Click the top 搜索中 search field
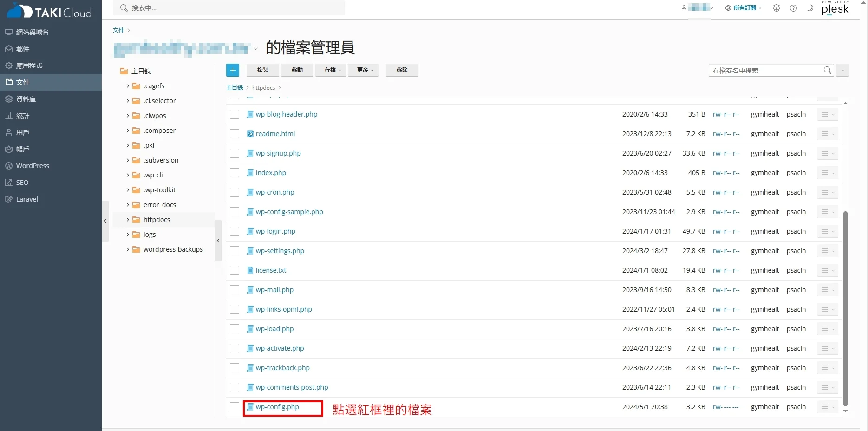The height and width of the screenshot is (431, 868). (x=229, y=8)
